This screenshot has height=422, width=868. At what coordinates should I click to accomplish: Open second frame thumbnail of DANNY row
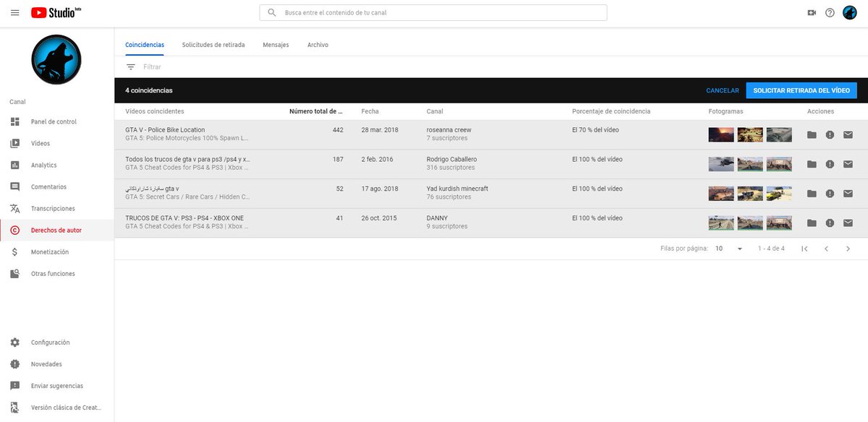(750, 223)
